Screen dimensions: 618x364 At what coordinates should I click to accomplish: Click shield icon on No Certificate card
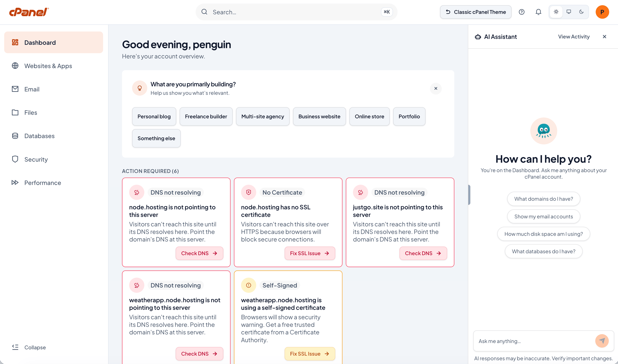point(249,192)
